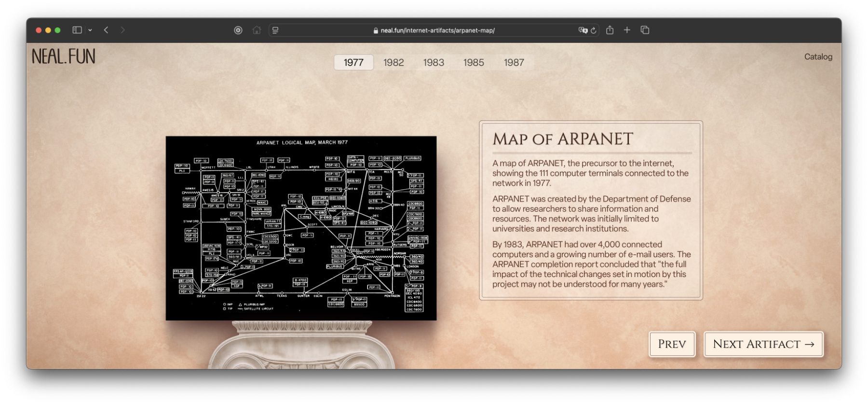This screenshot has height=404, width=868.
Task: Click the browser forward arrow
Action: click(122, 30)
